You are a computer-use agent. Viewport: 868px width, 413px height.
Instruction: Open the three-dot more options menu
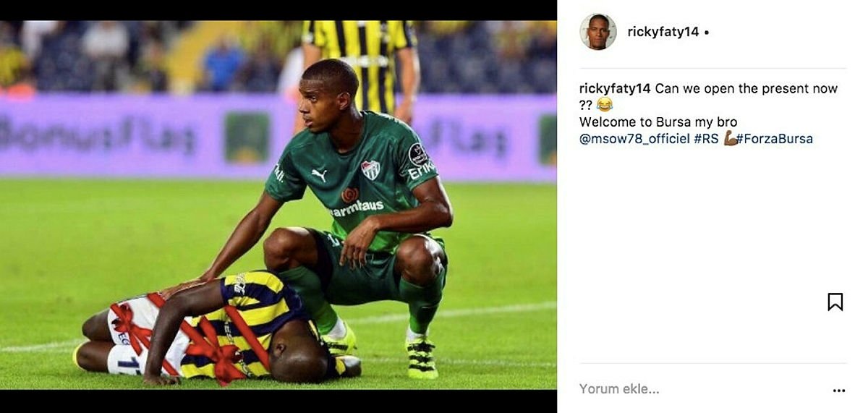pyautogui.click(x=838, y=391)
